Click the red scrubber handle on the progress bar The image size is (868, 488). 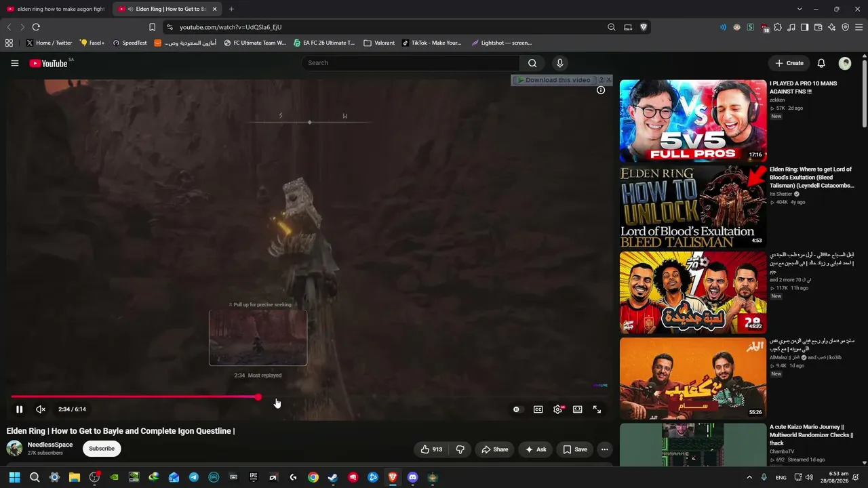coord(258,397)
